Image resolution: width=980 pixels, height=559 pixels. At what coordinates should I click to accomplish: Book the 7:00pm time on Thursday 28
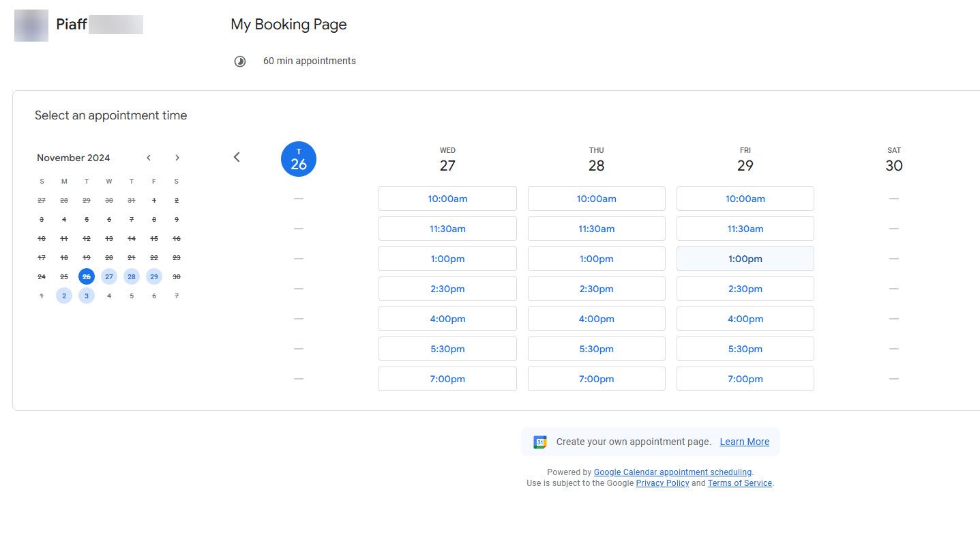click(596, 379)
